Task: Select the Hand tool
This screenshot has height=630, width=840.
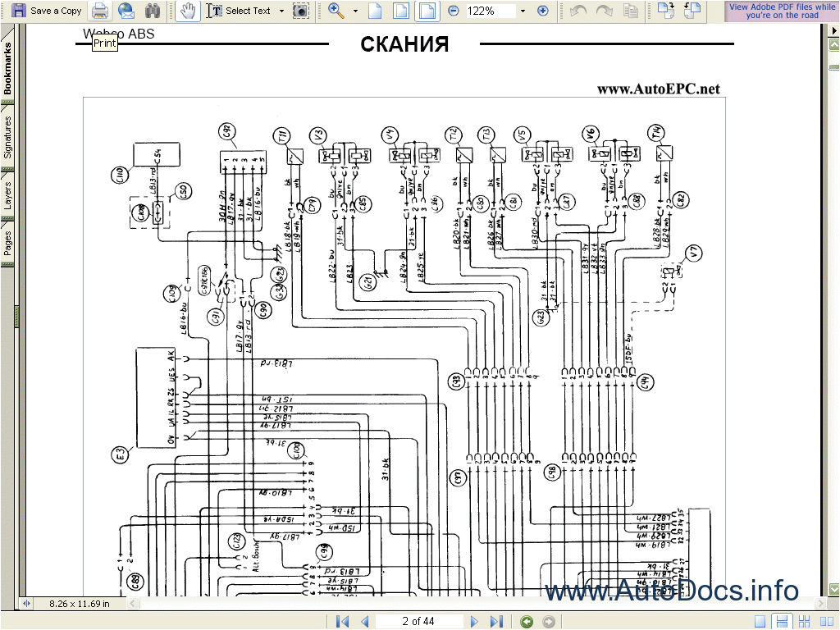Action: point(189,11)
